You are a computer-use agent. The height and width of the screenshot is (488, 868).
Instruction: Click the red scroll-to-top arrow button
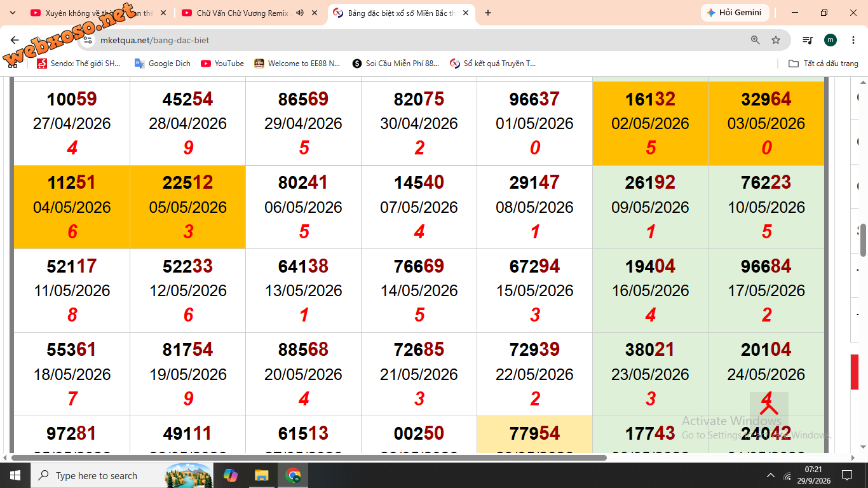[769, 409]
